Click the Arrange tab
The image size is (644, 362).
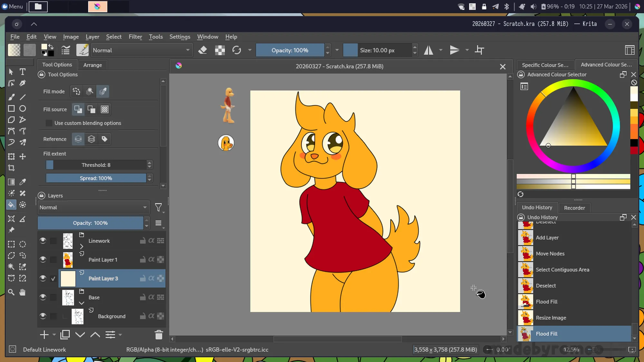click(x=92, y=65)
